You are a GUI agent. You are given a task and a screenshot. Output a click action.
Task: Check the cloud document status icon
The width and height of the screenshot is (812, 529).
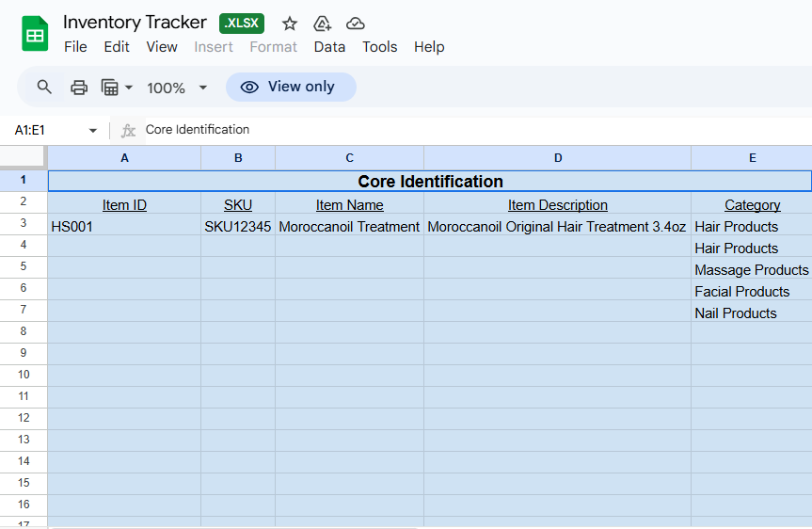coord(355,24)
